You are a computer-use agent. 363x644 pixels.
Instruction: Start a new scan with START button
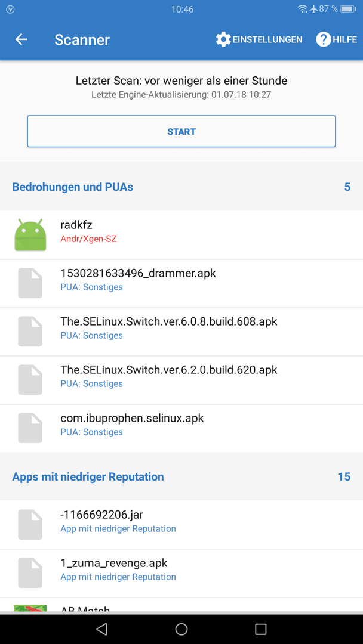[181, 131]
